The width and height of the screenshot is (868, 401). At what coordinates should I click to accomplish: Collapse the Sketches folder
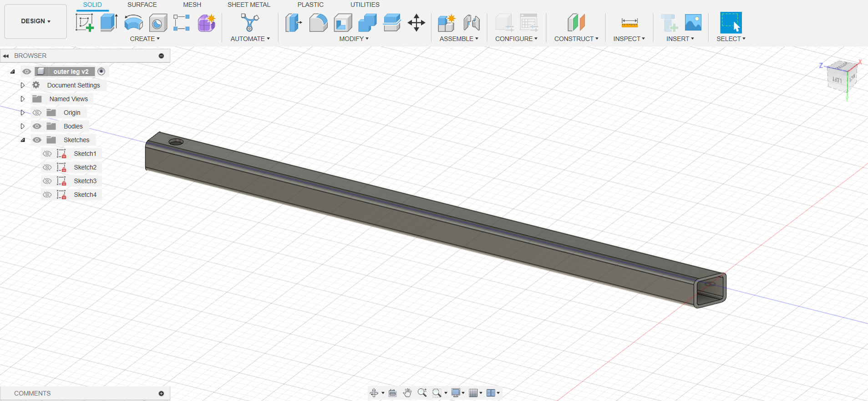[23, 140]
